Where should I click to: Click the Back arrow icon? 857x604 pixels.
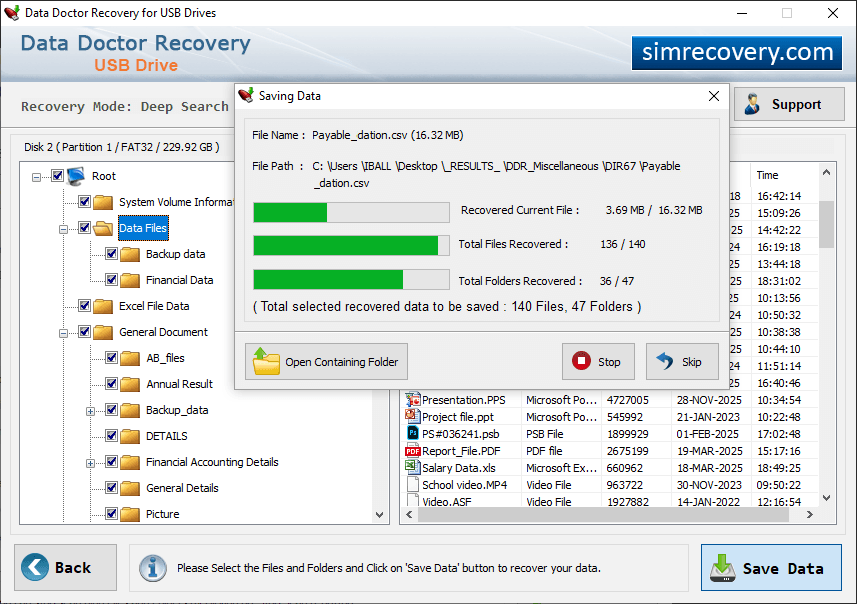pyautogui.click(x=35, y=567)
